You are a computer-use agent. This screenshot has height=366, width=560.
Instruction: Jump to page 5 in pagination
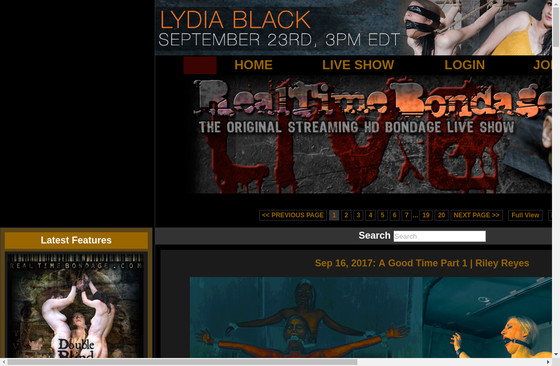pos(382,215)
